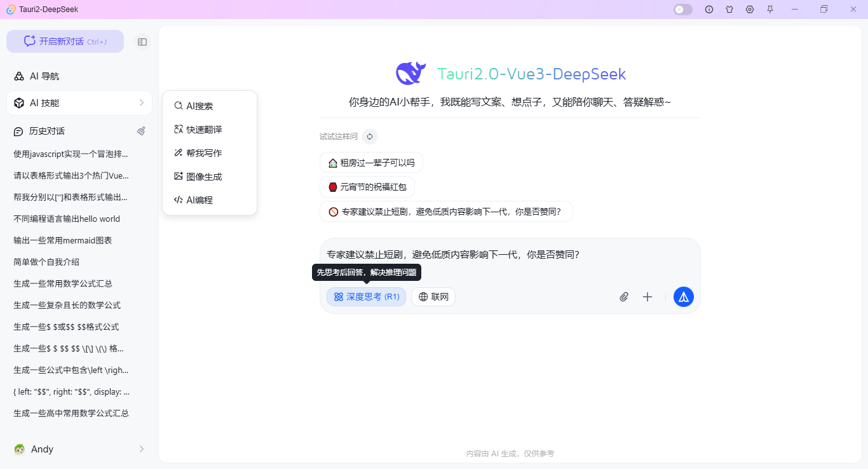The width and height of the screenshot is (868, 469).
Task: Start a new conversation with 开启新对话
Action: coord(65,41)
